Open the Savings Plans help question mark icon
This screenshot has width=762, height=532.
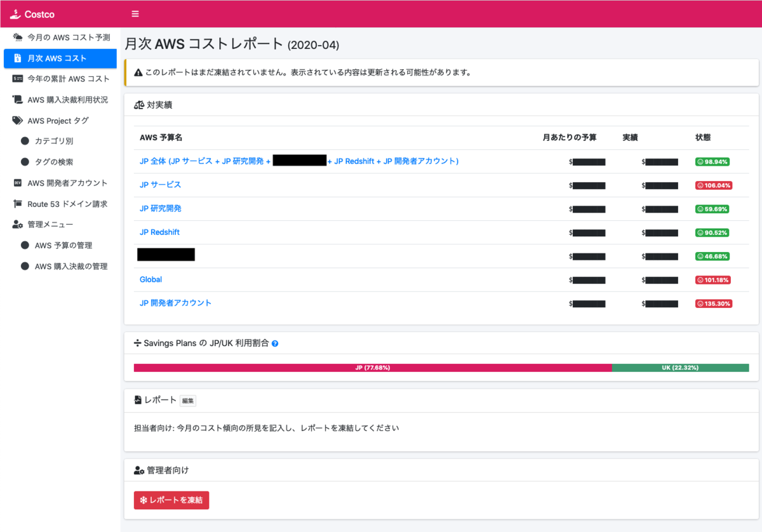(x=275, y=343)
